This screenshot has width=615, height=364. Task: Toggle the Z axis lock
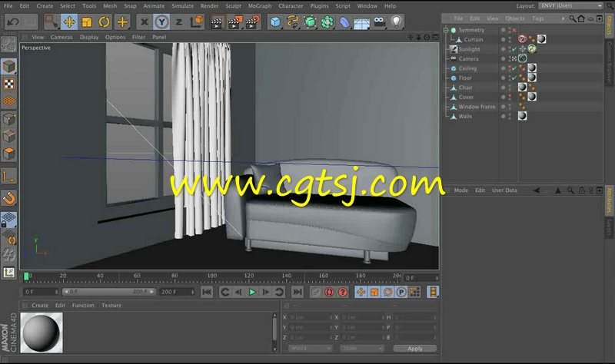[x=179, y=22]
